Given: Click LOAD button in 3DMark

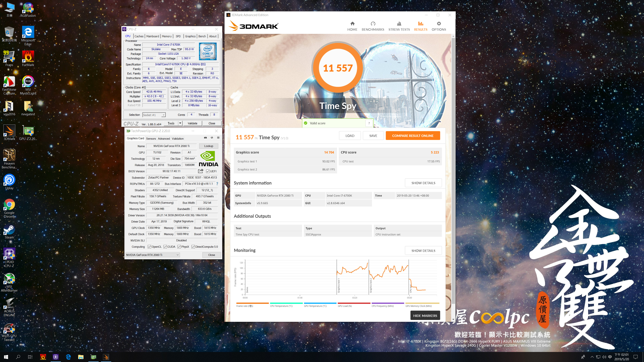Looking at the screenshot, I should click(x=350, y=136).
